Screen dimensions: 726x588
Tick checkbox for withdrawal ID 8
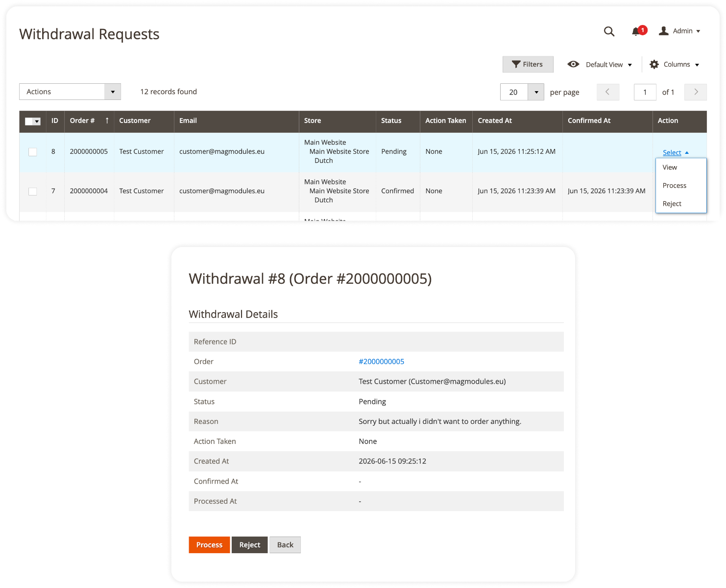tap(33, 152)
